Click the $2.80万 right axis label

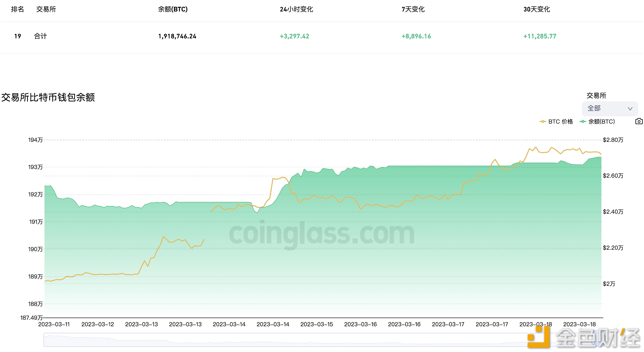coord(613,140)
